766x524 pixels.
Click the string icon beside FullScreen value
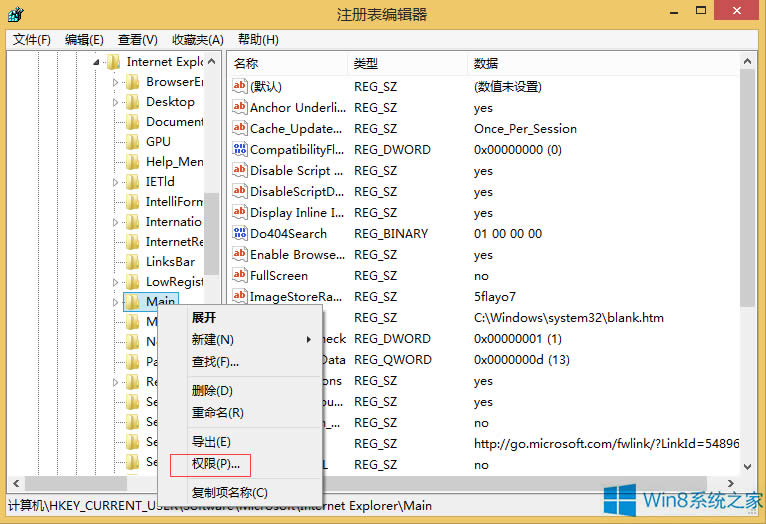click(x=239, y=275)
